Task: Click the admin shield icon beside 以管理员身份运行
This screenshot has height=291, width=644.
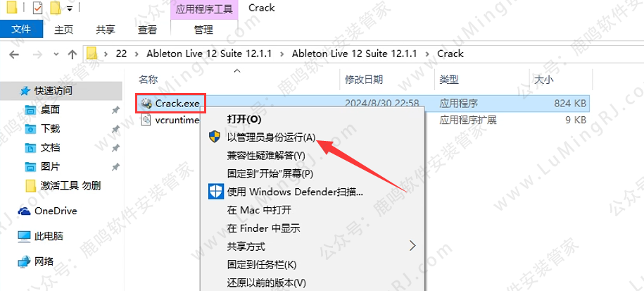Action: pyautogui.click(x=215, y=137)
